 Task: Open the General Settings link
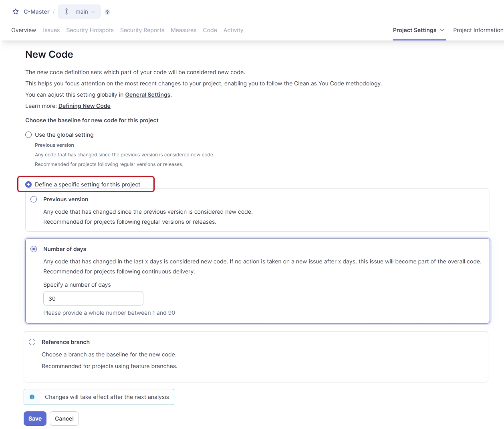pos(147,95)
